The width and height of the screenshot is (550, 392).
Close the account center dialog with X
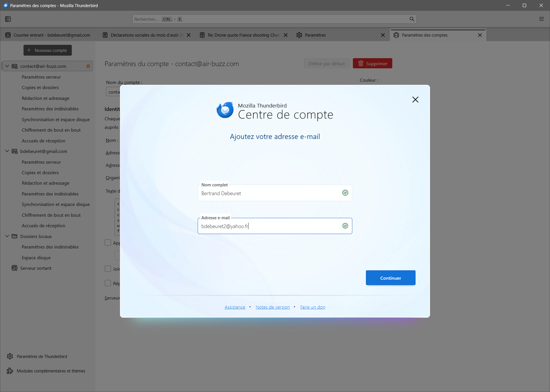point(415,100)
